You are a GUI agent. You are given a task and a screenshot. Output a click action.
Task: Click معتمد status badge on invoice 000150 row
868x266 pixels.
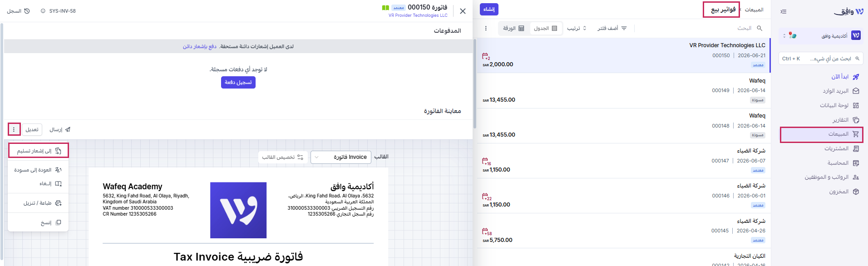coord(758,65)
